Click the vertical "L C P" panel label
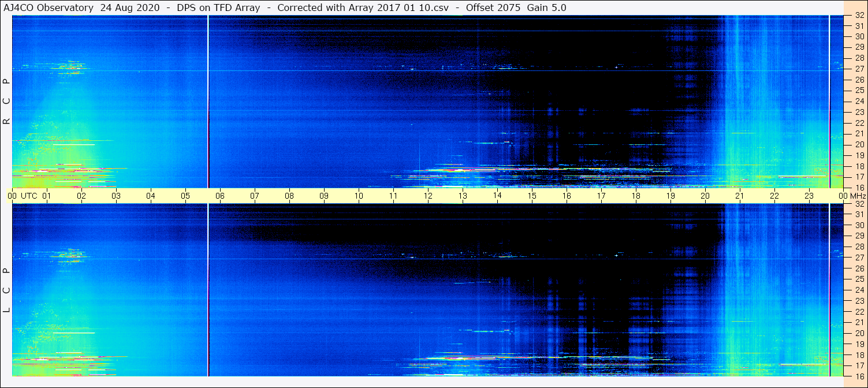This screenshot has width=868, height=388. click(6, 290)
